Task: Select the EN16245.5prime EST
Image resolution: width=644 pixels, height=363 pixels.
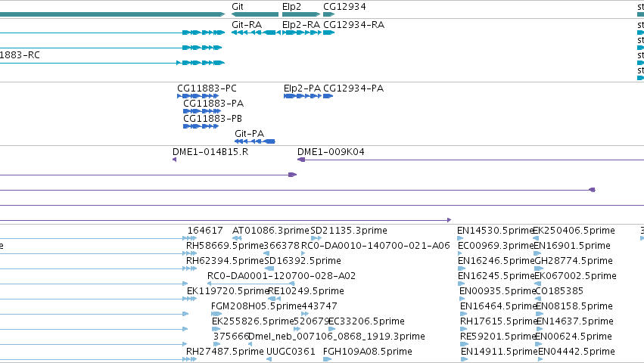Action: coord(496,276)
